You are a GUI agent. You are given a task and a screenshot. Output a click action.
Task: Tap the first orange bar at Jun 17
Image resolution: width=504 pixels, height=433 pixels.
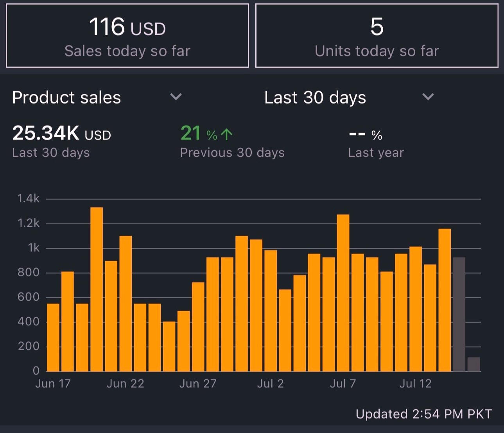[53, 337]
